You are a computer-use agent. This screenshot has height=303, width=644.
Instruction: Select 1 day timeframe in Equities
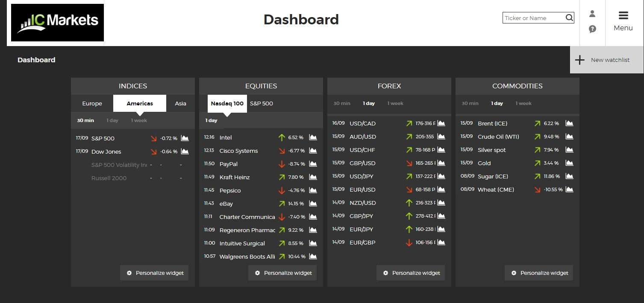coord(211,120)
